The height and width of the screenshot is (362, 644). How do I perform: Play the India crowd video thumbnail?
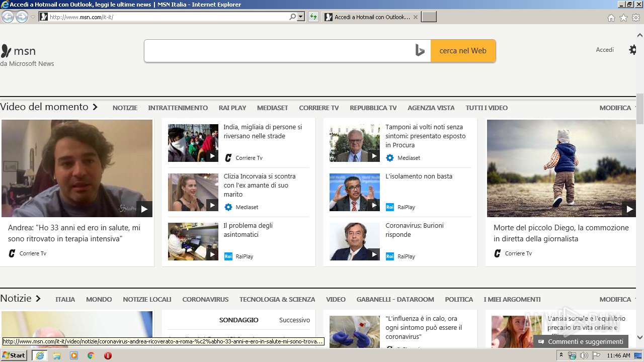[x=193, y=143]
